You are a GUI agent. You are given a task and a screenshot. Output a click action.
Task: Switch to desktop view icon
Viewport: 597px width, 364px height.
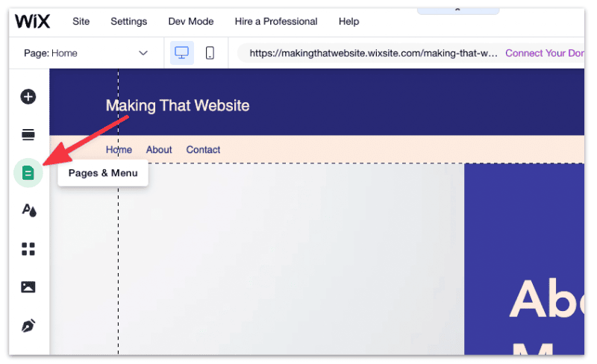click(x=181, y=53)
